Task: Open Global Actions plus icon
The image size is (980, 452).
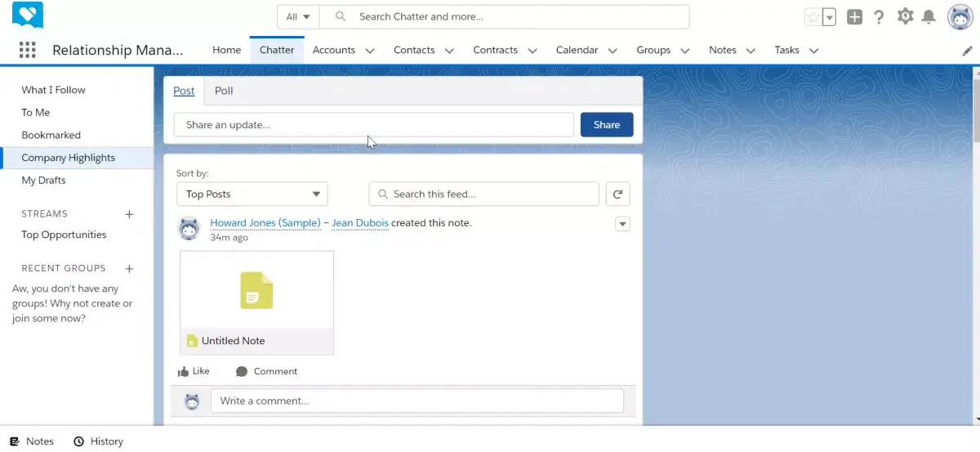Action: pyautogui.click(x=854, y=17)
